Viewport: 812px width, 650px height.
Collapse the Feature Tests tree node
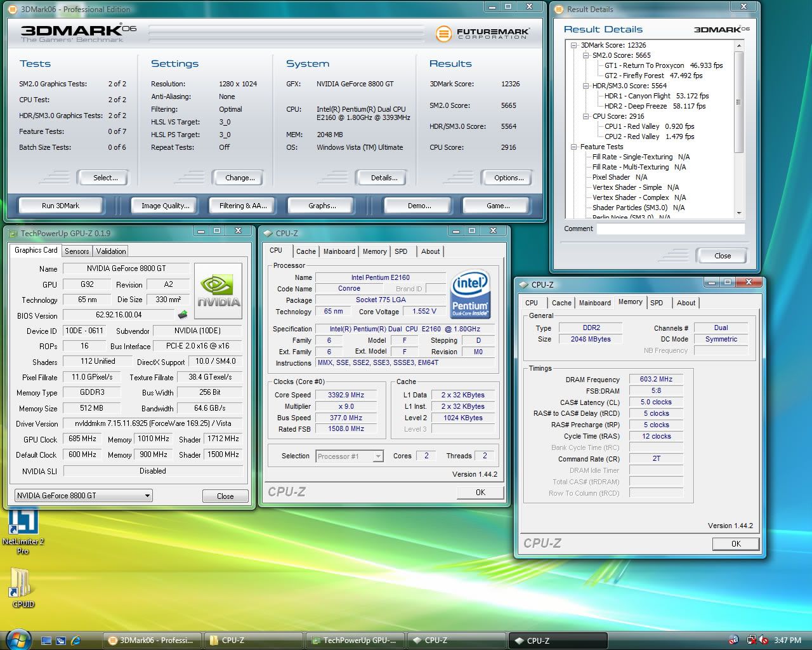(x=574, y=147)
